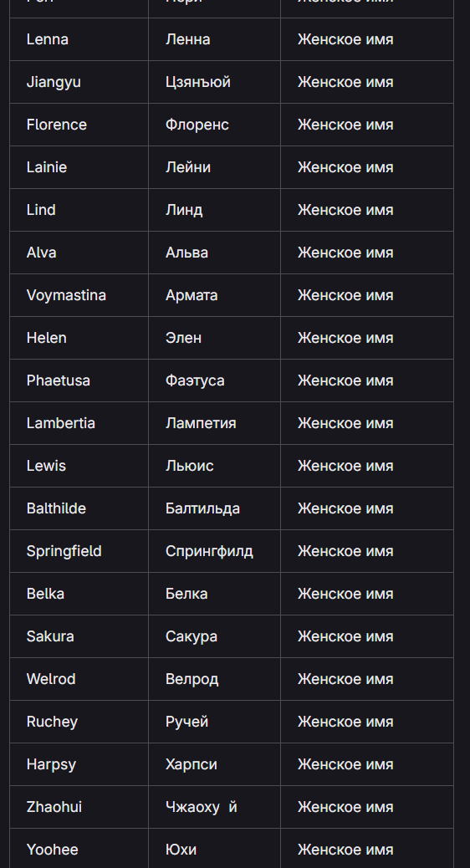Click Женское имя in the Yoohee row
The width and height of the screenshot is (470, 868).
click(345, 849)
